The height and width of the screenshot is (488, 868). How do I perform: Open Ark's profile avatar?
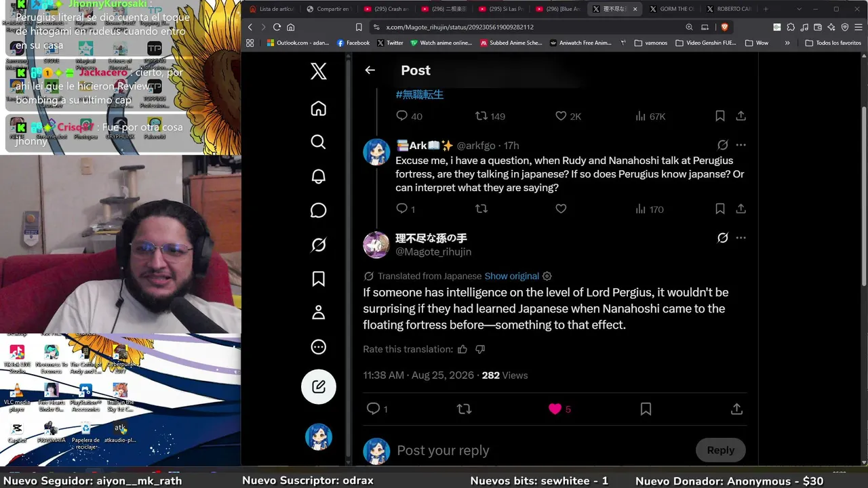(376, 152)
